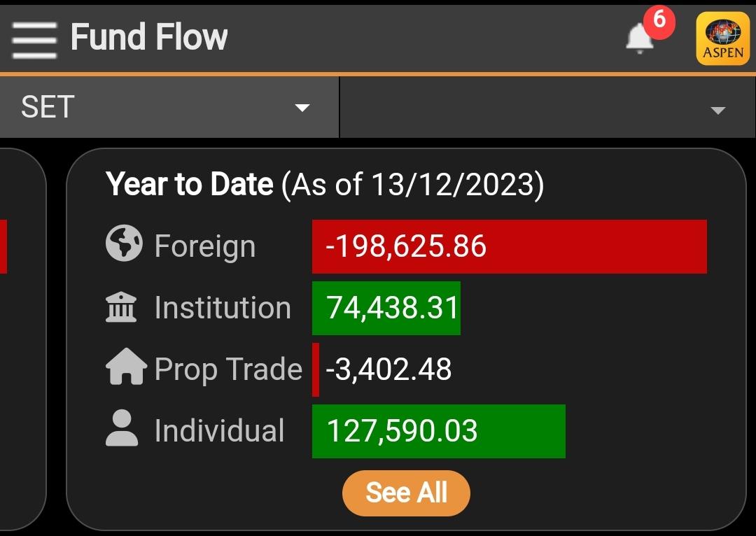756x536 pixels.
Task: Tap the ASPEN logo icon
Action: coord(722,38)
